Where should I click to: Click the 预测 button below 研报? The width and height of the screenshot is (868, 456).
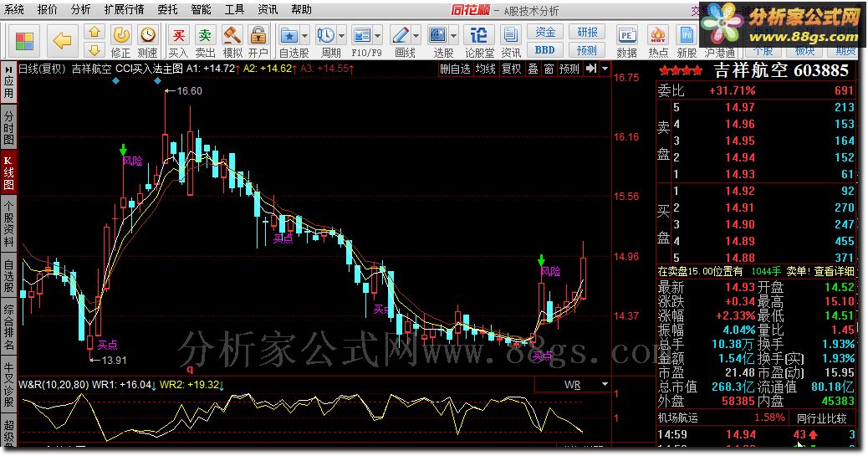point(587,50)
